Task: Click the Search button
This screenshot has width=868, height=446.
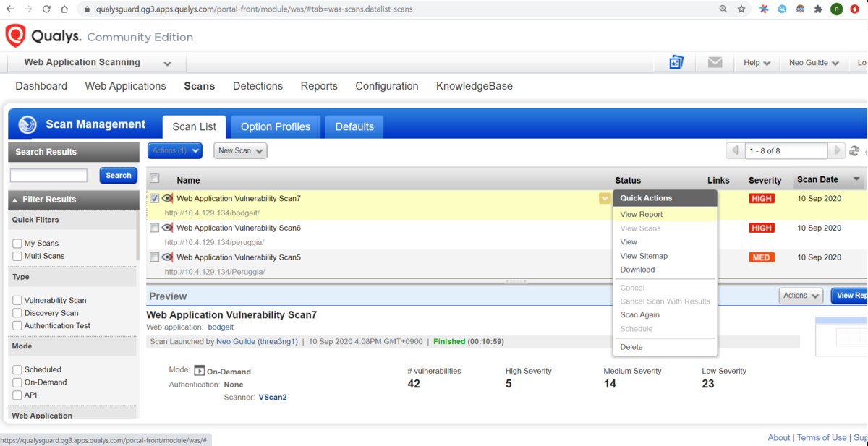Action: [118, 175]
